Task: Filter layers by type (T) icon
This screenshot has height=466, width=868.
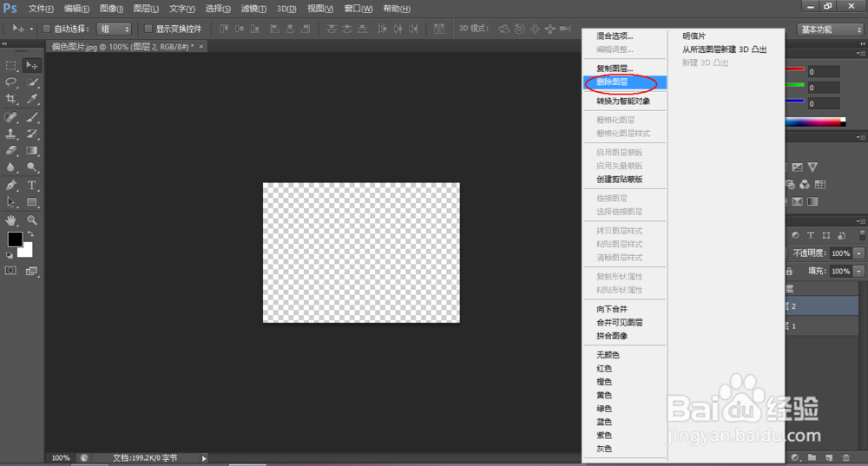Action: (x=811, y=235)
